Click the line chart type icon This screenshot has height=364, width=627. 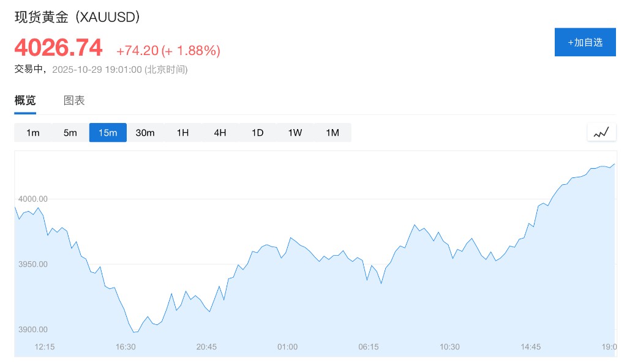click(x=601, y=132)
